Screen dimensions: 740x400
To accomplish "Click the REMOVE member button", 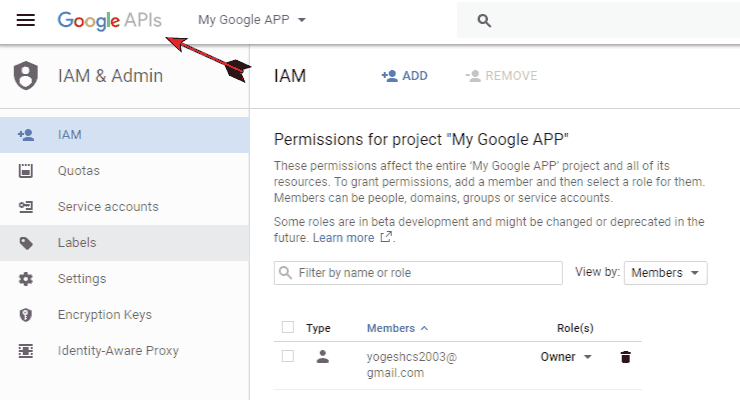I will tap(501, 76).
